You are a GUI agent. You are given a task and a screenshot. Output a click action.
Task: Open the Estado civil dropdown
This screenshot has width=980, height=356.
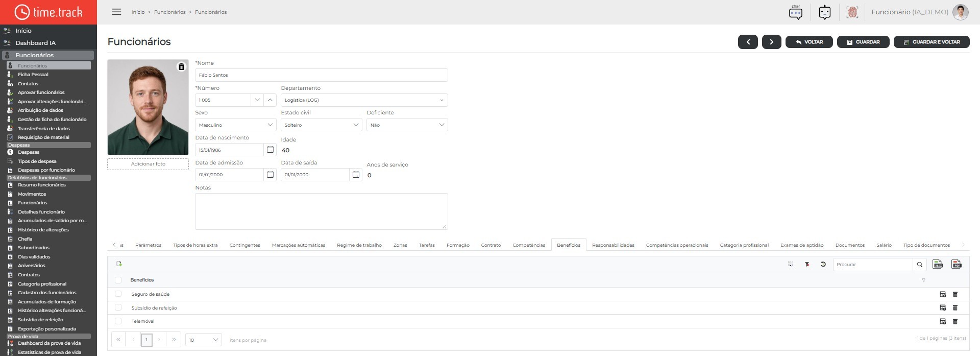(x=322, y=125)
